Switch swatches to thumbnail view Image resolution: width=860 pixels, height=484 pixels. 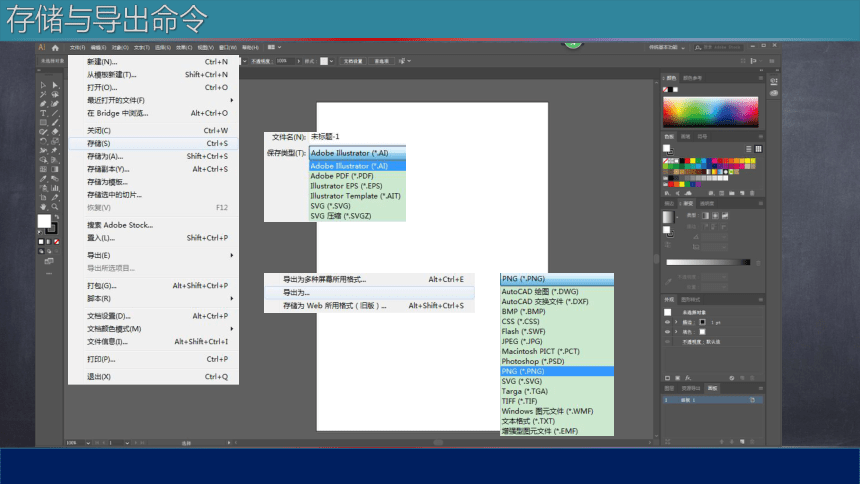coord(759,149)
